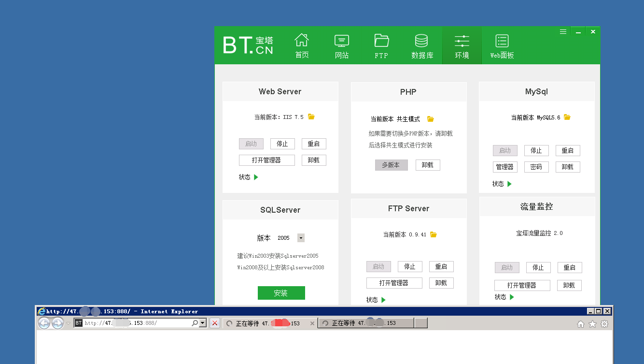The width and height of the screenshot is (644, 364).
Task: Stop 流量监控 with 停止 button
Action: click(538, 267)
